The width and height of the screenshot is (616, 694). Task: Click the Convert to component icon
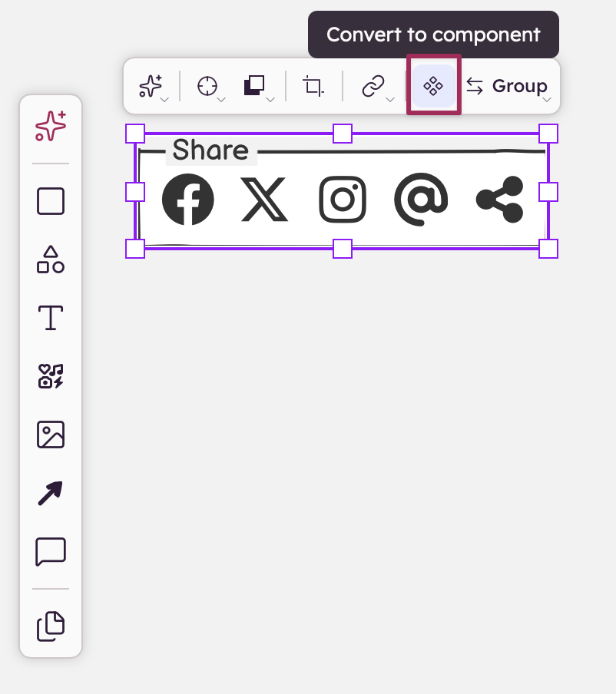[433, 86]
